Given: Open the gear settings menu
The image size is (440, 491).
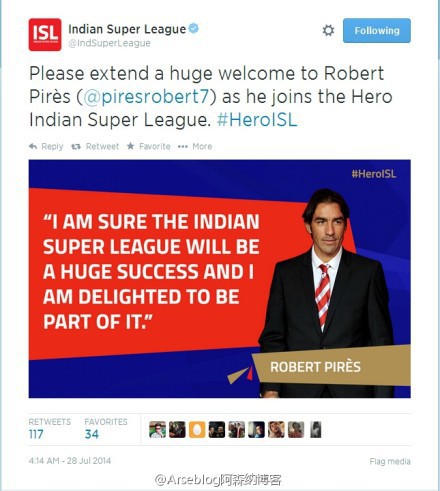Looking at the screenshot, I should (x=328, y=30).
